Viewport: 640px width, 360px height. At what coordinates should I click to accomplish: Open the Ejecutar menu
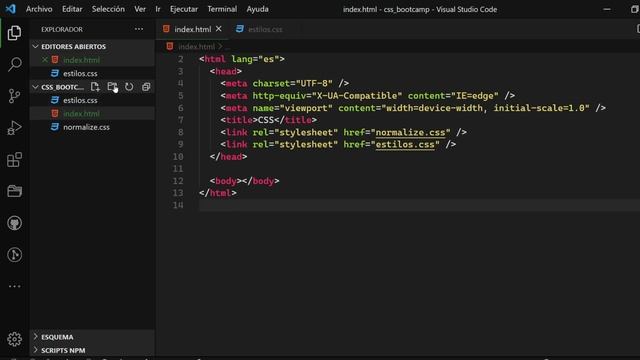point(184,9)
